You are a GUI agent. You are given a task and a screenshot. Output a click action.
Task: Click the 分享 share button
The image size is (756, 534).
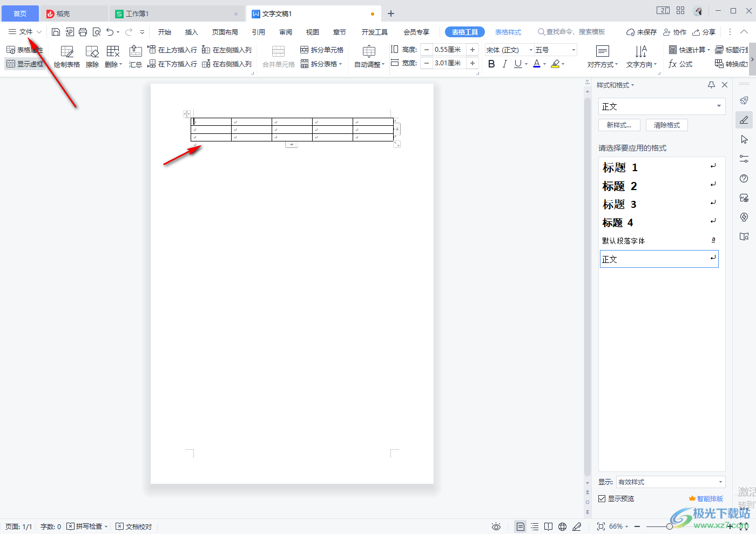point(704,32)
